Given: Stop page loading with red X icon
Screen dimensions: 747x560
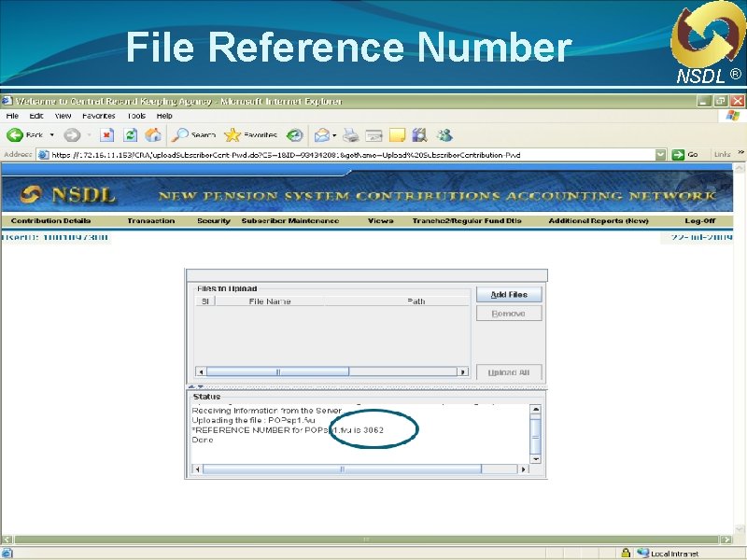Looking at the screenshot, I should click(x=106, y=135).
